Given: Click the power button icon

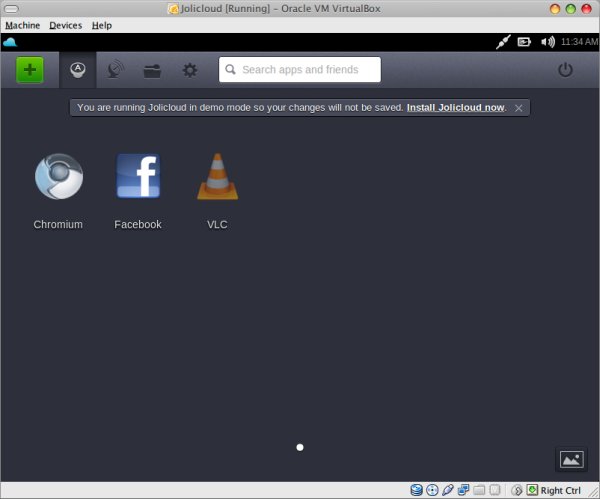Looking at the screenshot, I should click(x=565, y=70).
